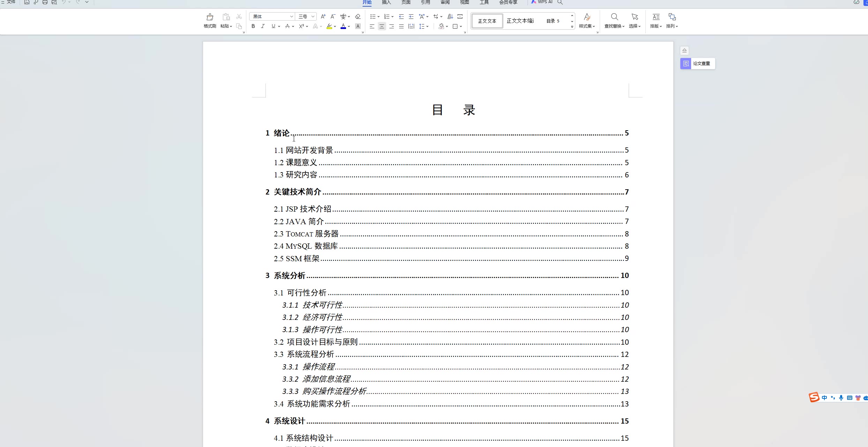Click the Copy icon beside 粘贴
This screenshot has width=868, height=447.
click(239, 26)
